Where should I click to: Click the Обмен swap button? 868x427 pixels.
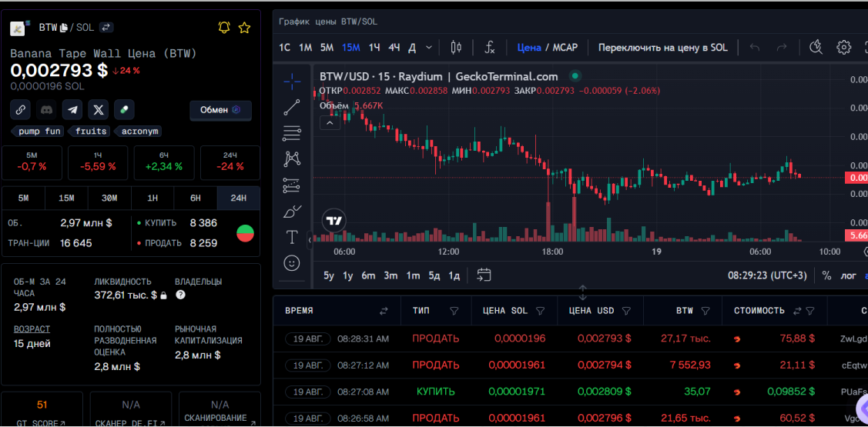coord(220,109)
